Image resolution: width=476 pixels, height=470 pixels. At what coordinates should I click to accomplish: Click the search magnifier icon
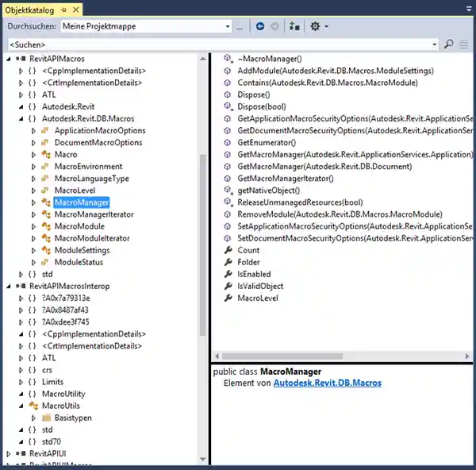click(x=449, y=44)
